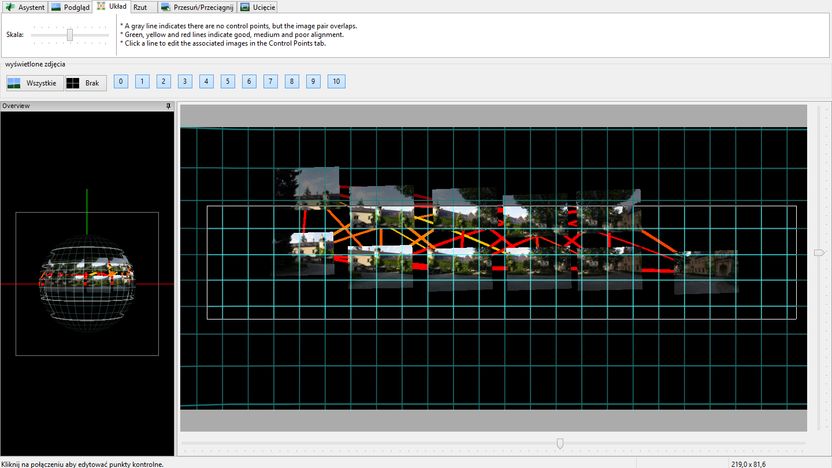Click the horizontal field-of-view slider handle
The height and width of the screenshot is (468, 832).
[x=560, y=443]
